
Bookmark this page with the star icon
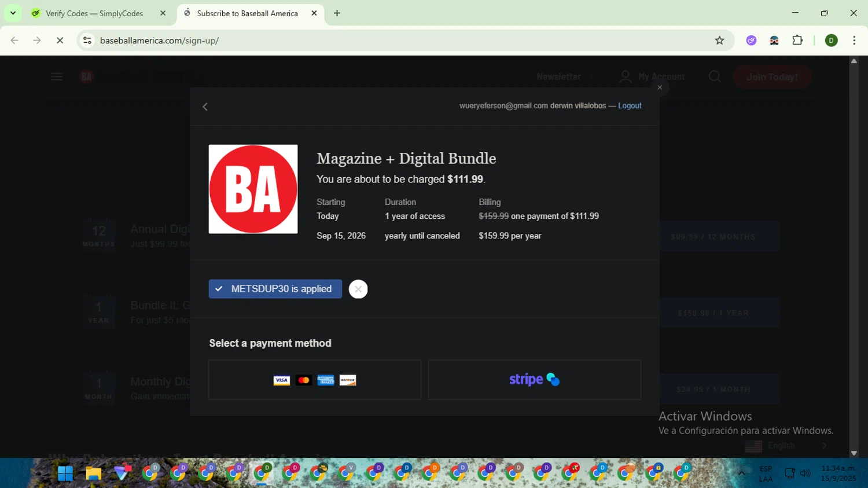[719, 41]
